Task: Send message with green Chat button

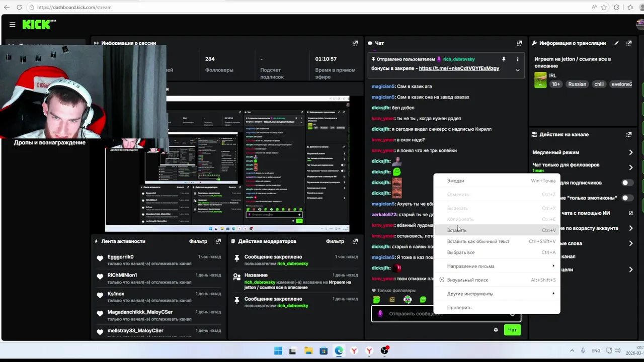Action: (x=512, y=330)
